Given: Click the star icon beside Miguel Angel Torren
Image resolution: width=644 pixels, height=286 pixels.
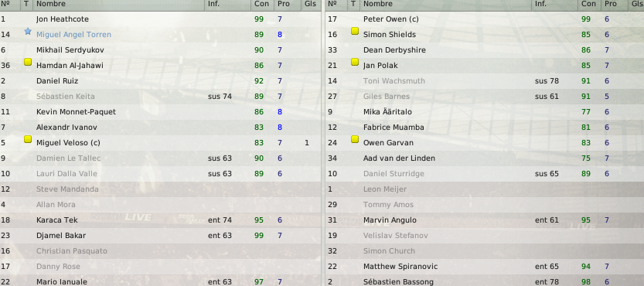Looking at the screenshot, I should (28, 31).
